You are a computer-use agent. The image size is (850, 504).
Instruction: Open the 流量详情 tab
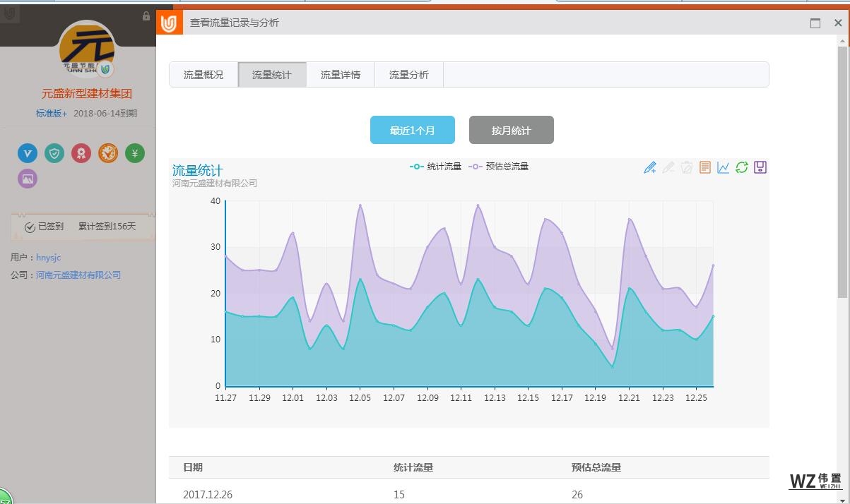pos(341,75)
